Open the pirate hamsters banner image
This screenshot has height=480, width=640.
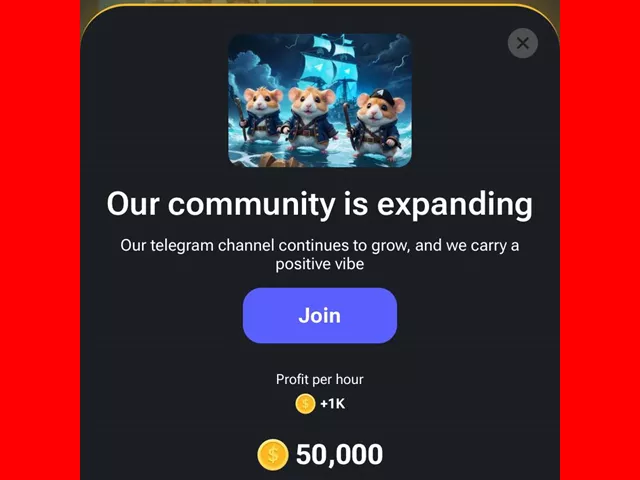coord(320,100)
